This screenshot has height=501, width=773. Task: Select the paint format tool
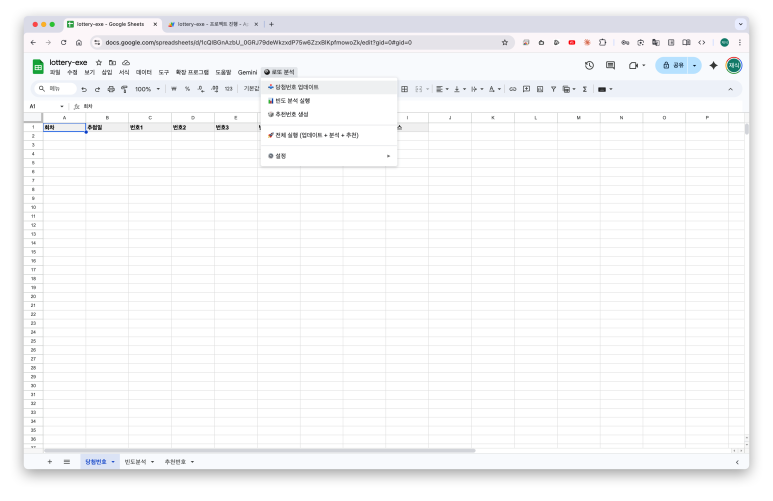[x=124, y=89]
